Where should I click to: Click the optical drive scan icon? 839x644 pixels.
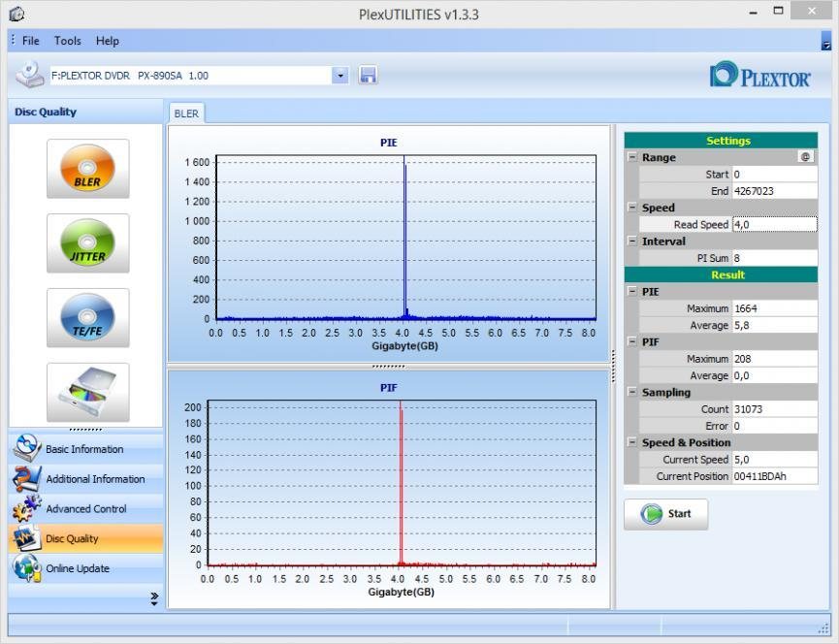pyautogui.click(x=87, y=392)
